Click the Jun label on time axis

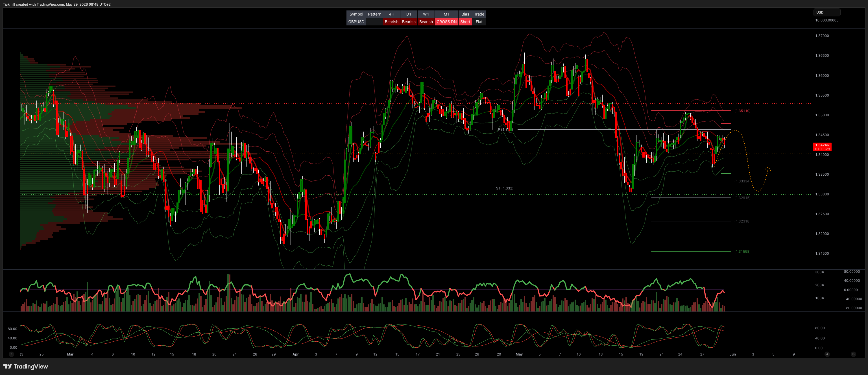732,354
